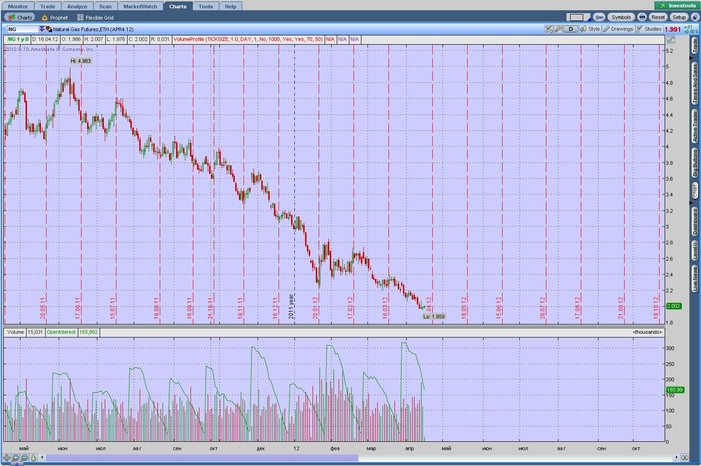701x466 pixels.
Task: Open the Level II side tab
Action: coord(695,250)
